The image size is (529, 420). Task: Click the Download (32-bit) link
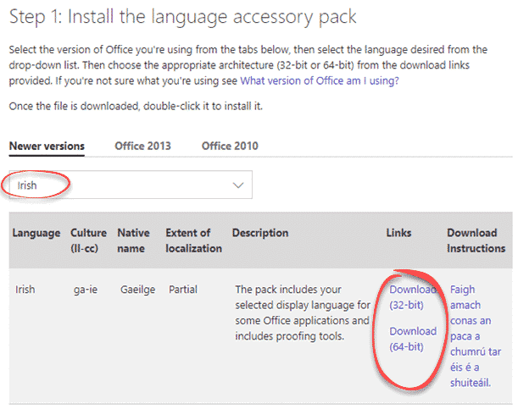pos(412,297)
